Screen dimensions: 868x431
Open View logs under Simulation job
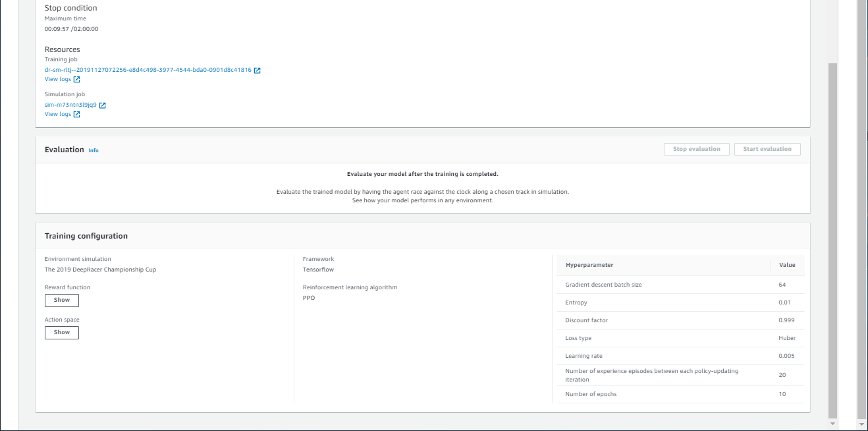pos(58,115)
